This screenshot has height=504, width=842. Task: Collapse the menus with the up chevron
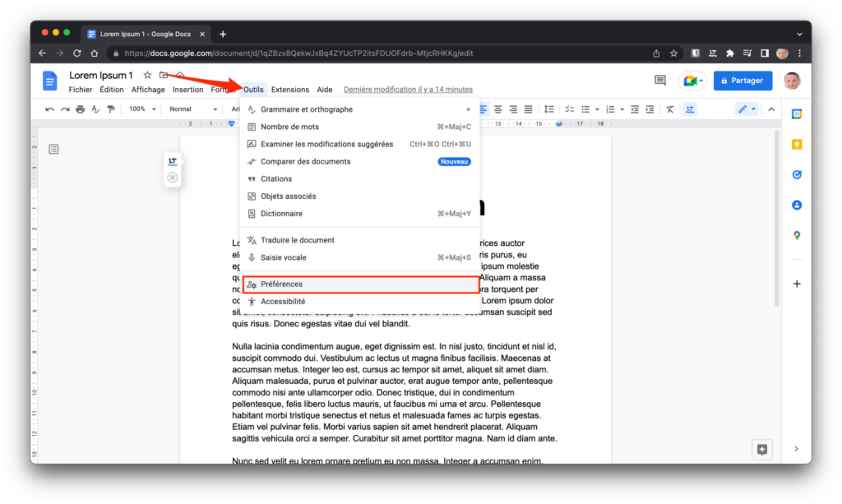tap(771, 109)
